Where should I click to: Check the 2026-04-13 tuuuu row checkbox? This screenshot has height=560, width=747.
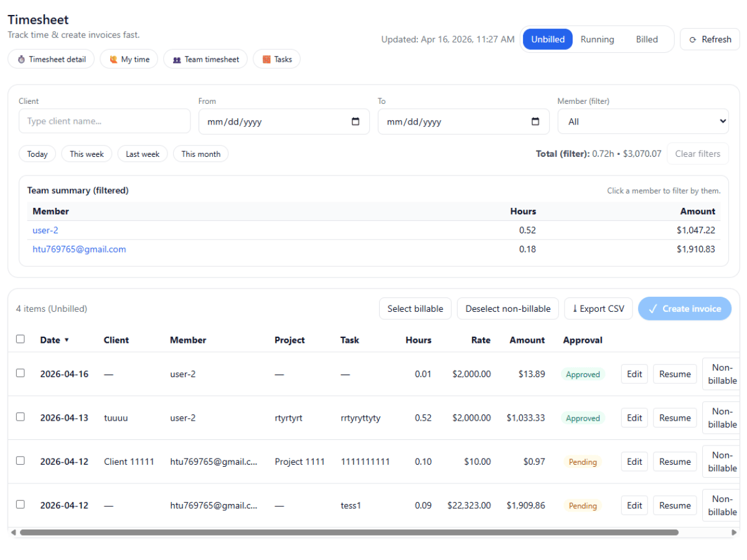click(x=21, y=417)
